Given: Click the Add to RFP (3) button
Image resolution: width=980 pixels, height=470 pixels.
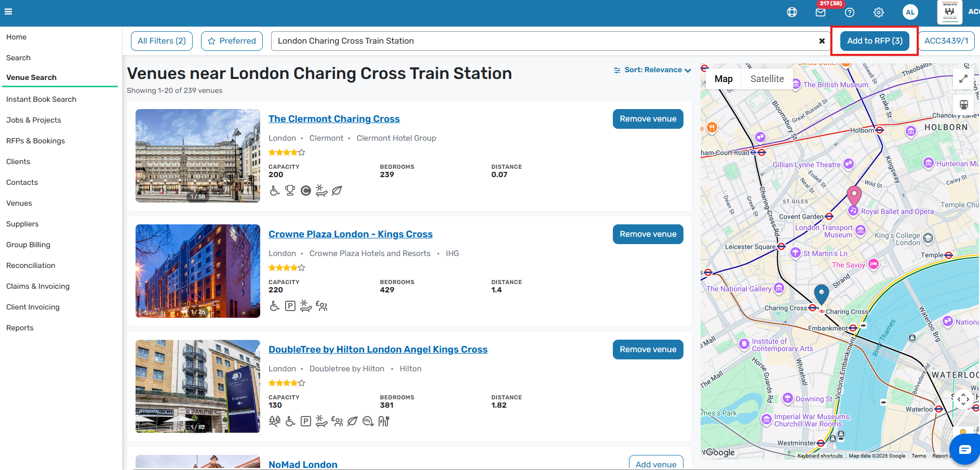Looking at the screenshot, I should 875,41.
